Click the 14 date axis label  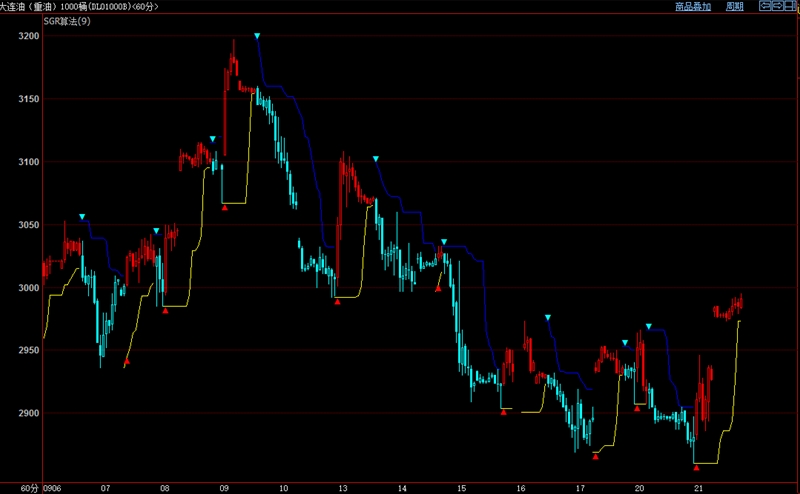pos(402,488)
